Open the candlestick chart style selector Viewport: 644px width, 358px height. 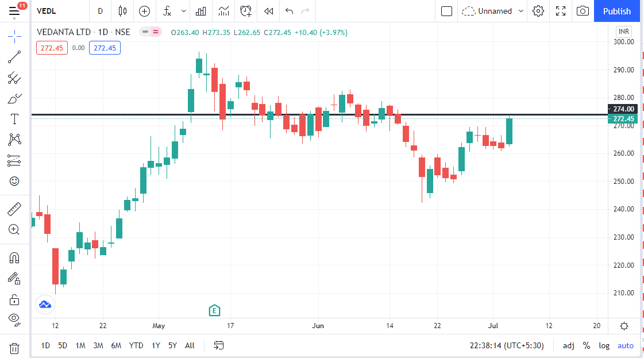tap(122, 11)
